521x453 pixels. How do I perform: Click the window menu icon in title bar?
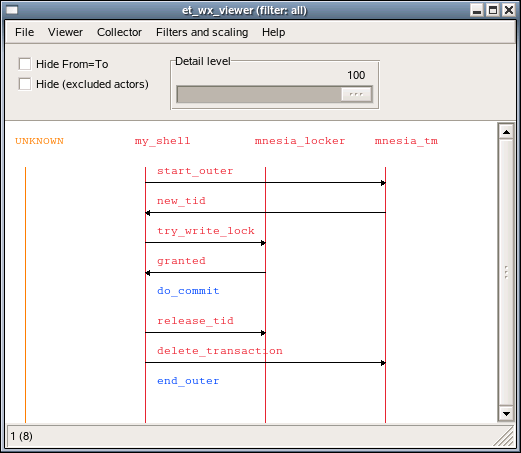(x=12, y=10)
